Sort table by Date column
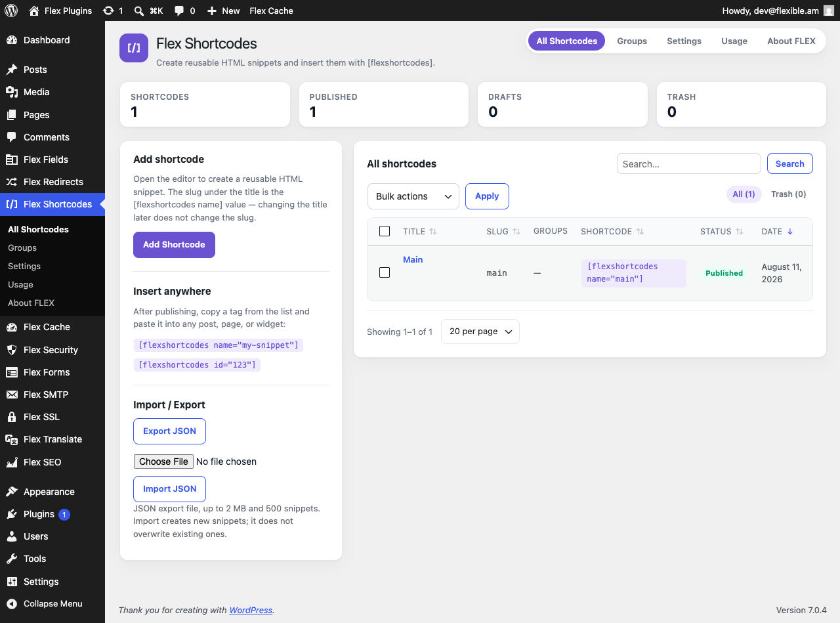Image resolution: width=840 pixels, height=623 pixels. (777, 232)
